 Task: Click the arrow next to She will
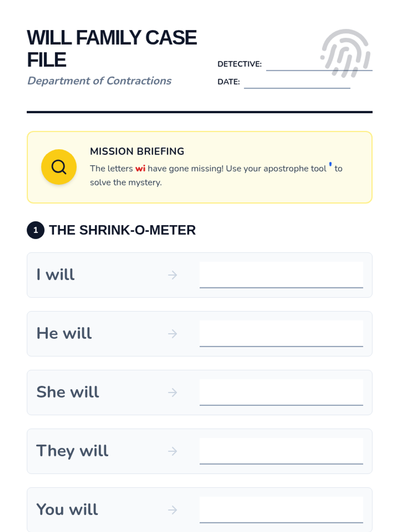[173, 392]
